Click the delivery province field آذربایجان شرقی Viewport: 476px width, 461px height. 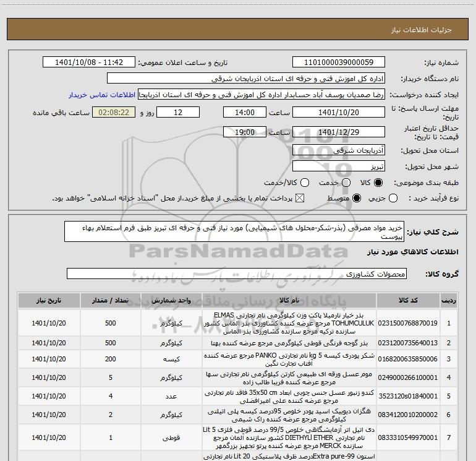(339, 150)
